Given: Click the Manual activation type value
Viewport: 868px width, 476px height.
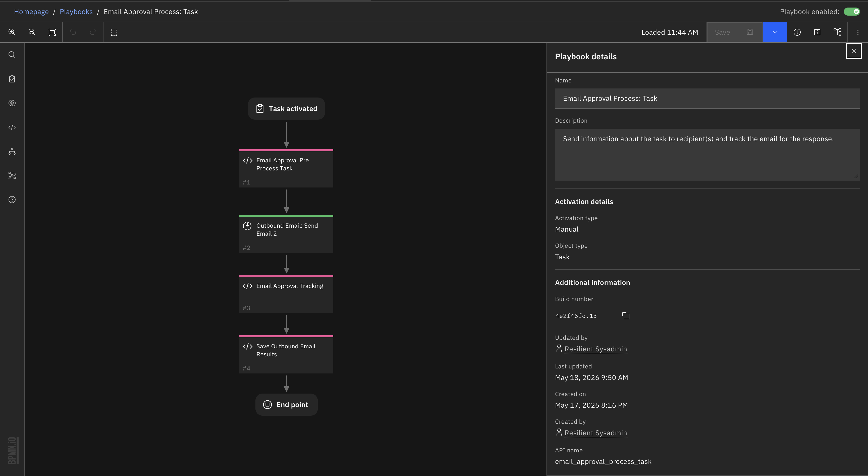Looking at the screenshot, I should coord(566,229).
